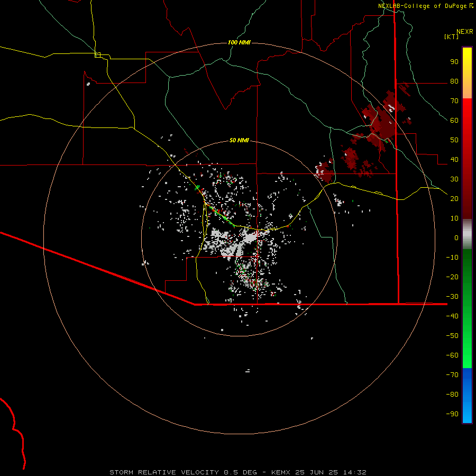Image resolution: width=476 pixels, height=476 pixels.
Task: Select the -30 scale label
Action: tap(452, 297)
